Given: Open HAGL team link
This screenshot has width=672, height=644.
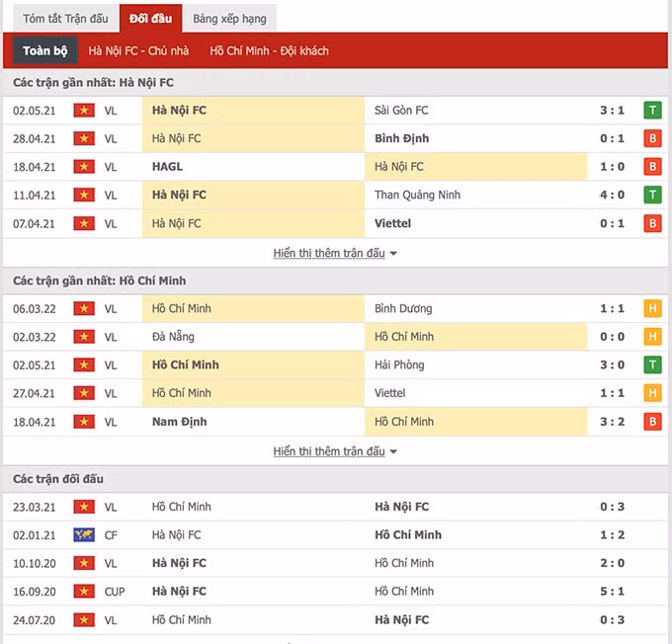Looking at the screenshot, I should (167, 167).
